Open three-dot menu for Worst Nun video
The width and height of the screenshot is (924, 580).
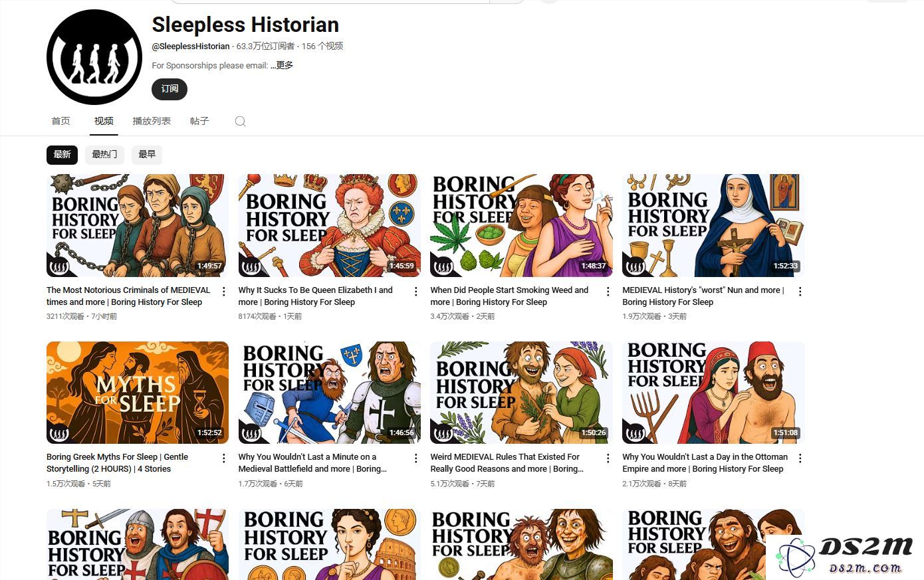pos(800,292)
